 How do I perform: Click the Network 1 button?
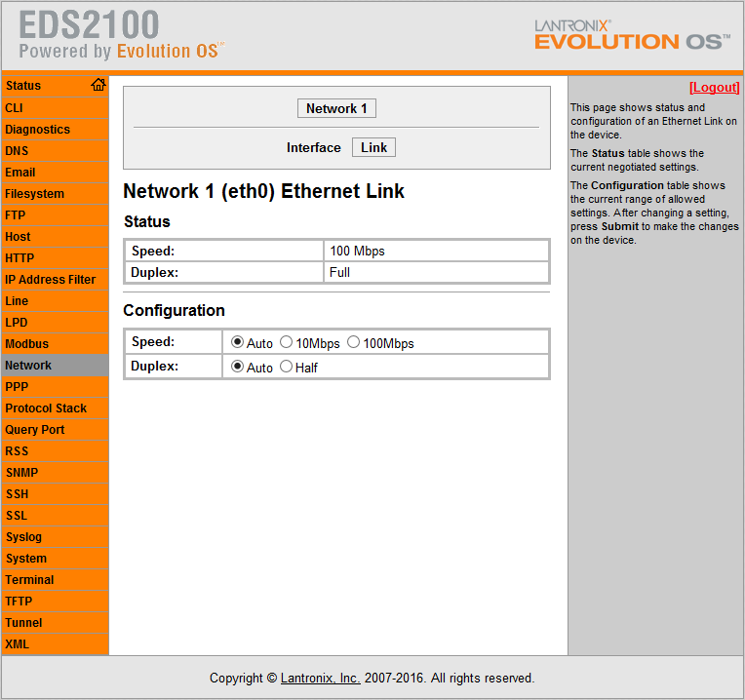pyautogui.click(x=336, y=108)
